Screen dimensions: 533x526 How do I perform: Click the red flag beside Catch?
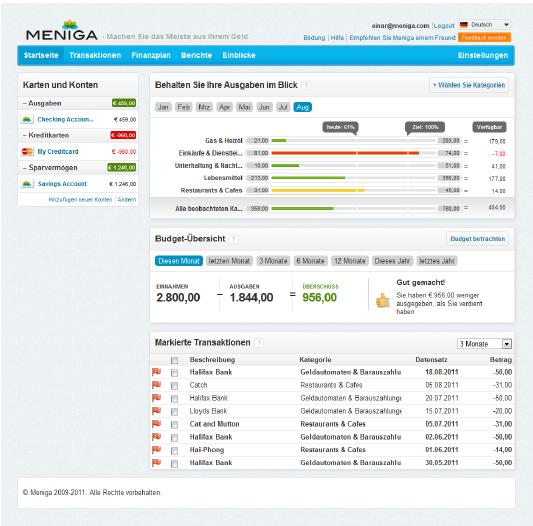coord(156,385)
